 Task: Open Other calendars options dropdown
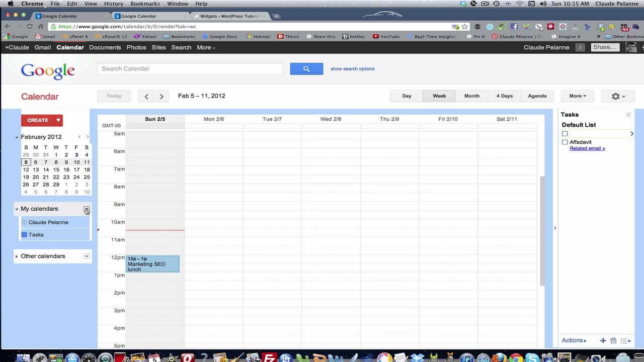pos(87,256)
